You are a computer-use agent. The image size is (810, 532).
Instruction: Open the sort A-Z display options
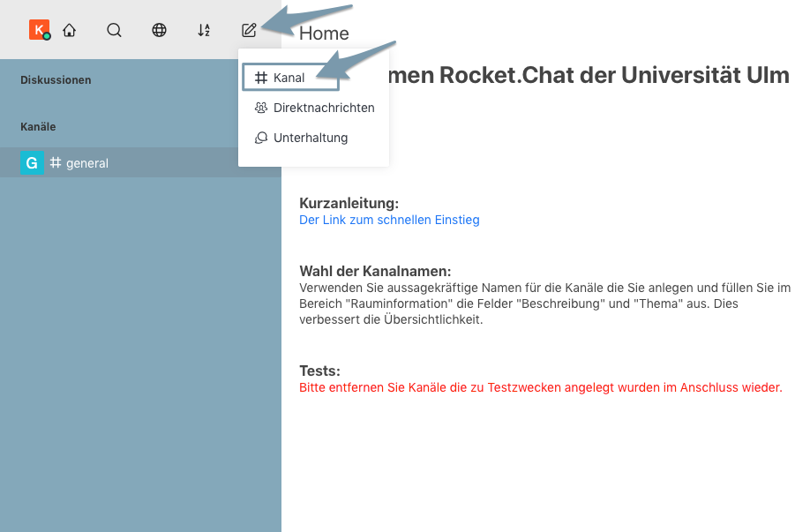[204, 31]
